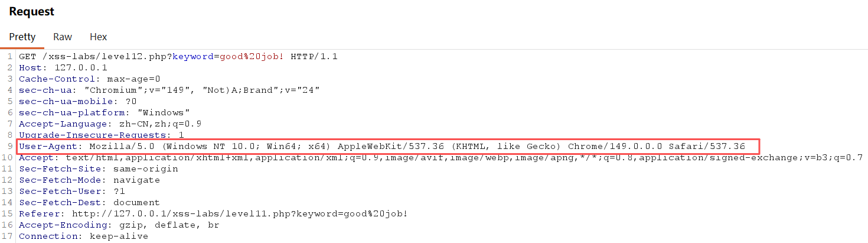Click the Accept-Language header line

point(110,124)
